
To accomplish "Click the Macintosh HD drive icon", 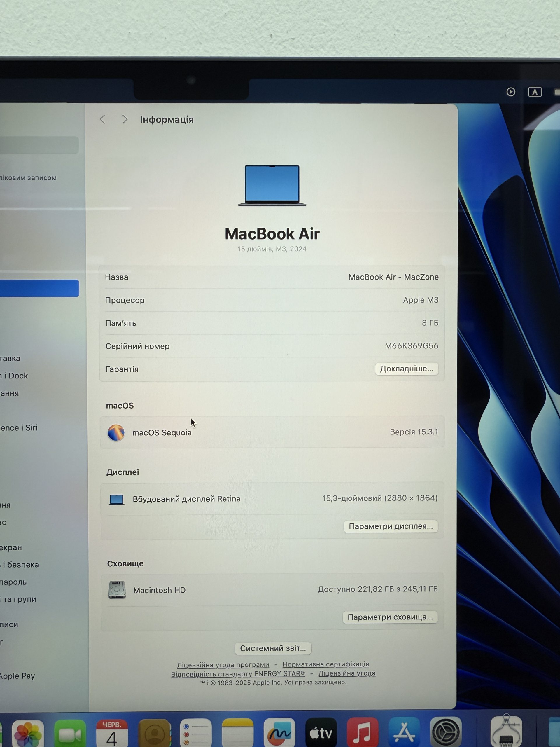I will pos(117,590).
